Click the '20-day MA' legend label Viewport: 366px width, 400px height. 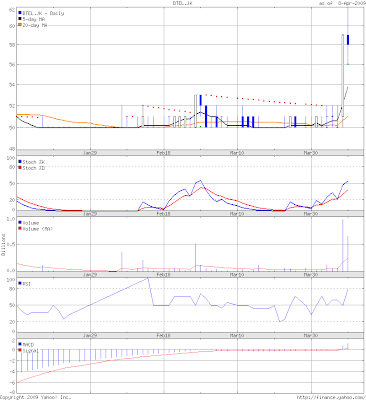pos(35,25)
